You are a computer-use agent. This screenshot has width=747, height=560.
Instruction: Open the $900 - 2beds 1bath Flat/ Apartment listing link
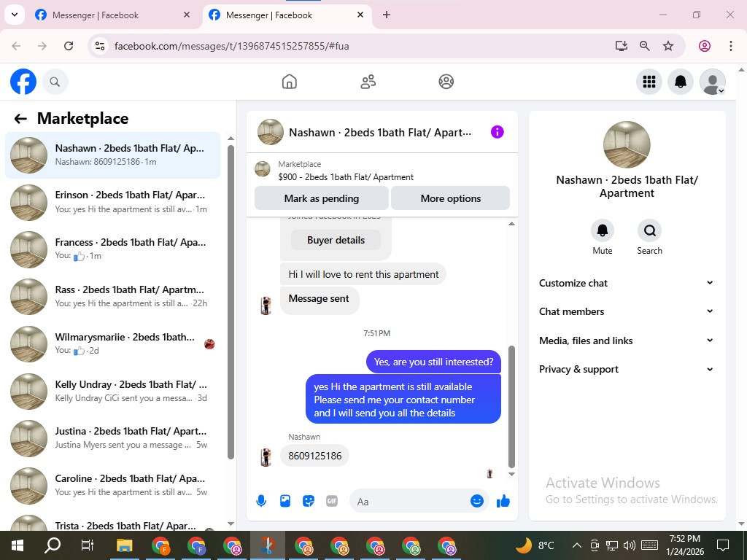[x=346, y=177]
